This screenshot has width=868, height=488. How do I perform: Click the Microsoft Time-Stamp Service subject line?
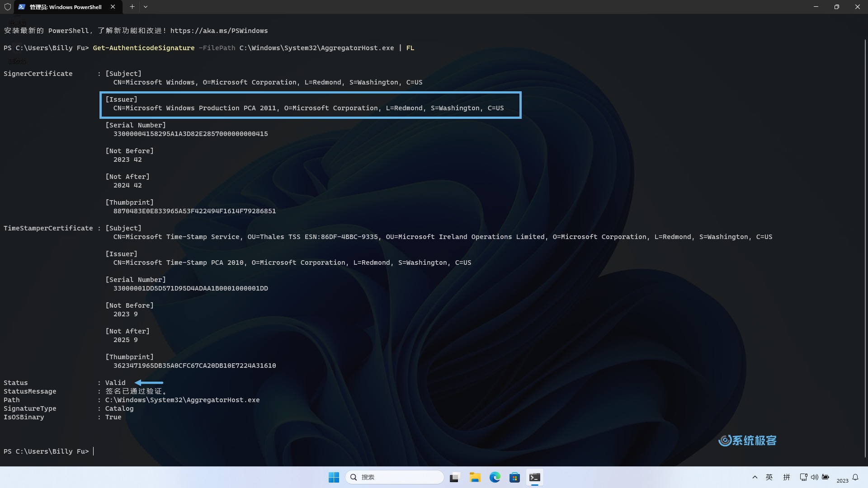point(443,237)
